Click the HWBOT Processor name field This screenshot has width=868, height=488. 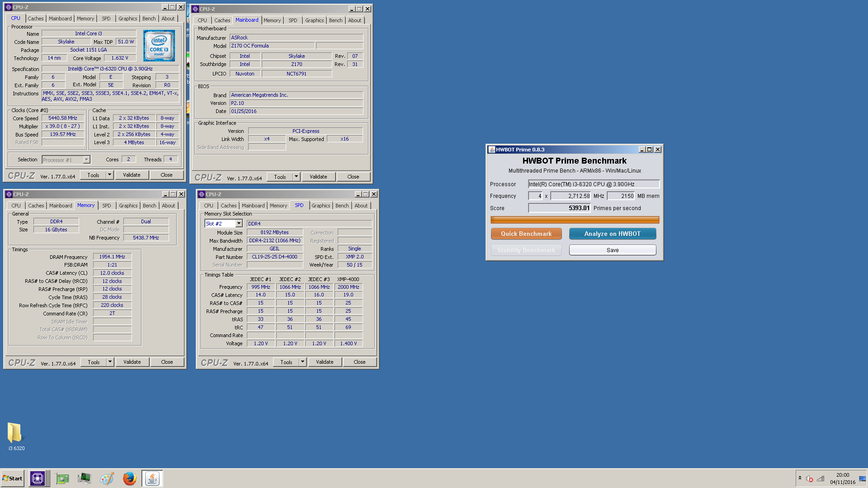[594, 184]
